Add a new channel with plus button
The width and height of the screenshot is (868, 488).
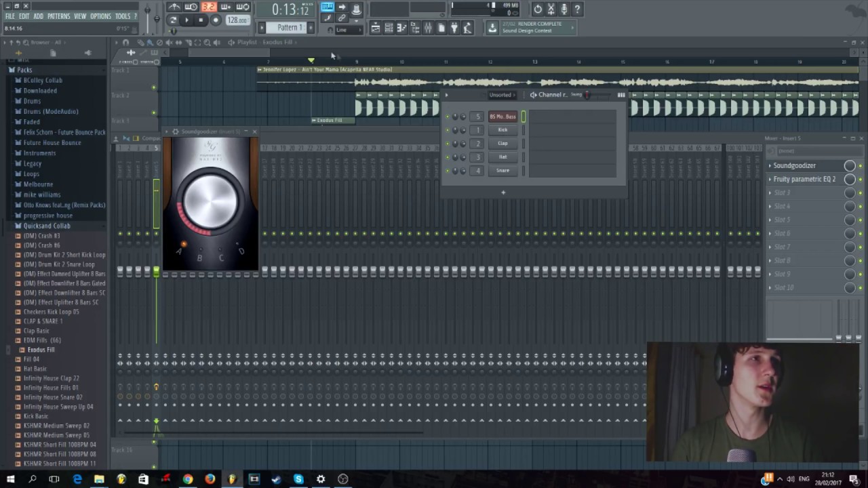(503, 192)
